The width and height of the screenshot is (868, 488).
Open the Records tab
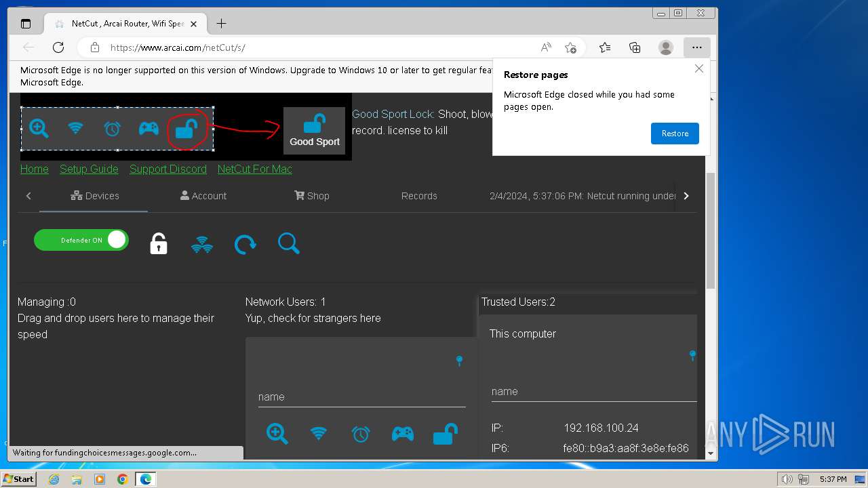pos(419,196)
